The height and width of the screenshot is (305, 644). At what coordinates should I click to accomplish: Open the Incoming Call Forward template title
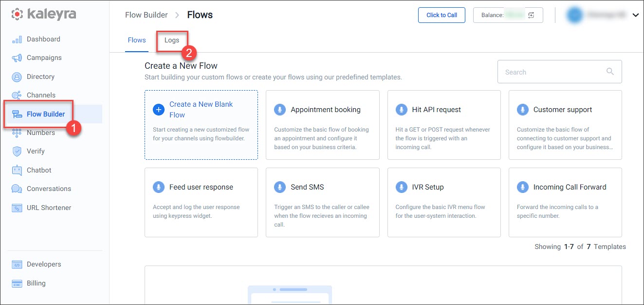coord(570,187)
